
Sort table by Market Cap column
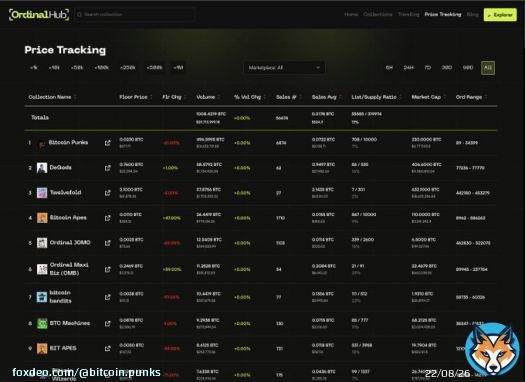point(426,97)
